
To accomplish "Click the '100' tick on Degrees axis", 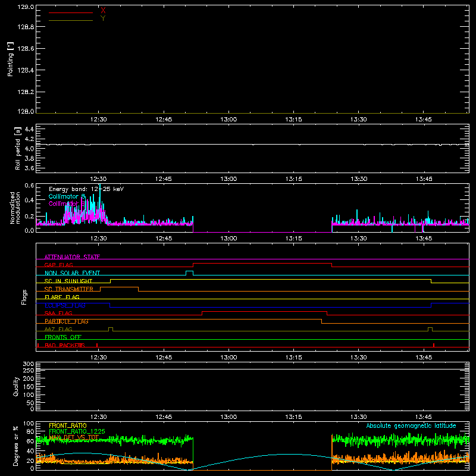I will point(28,424).
